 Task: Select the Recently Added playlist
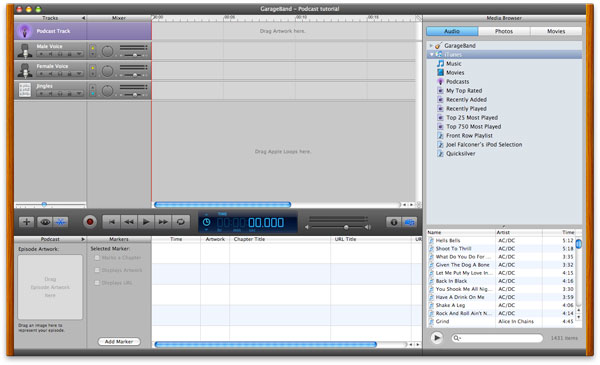466,99
